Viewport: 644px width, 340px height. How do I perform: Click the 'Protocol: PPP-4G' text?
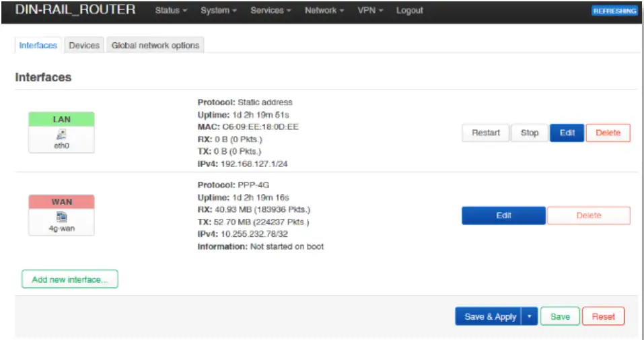pyautogui.click(x=234, y=185)
